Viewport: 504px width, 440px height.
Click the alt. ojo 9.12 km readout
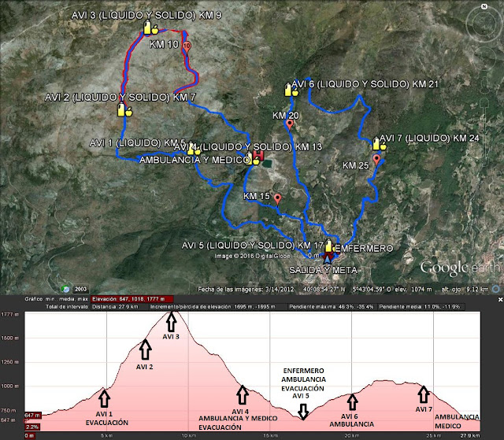(465, 289)
